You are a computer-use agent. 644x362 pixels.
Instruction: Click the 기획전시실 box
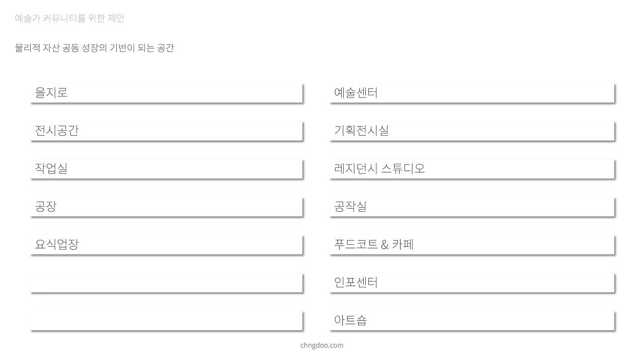[x=472, y=131]
